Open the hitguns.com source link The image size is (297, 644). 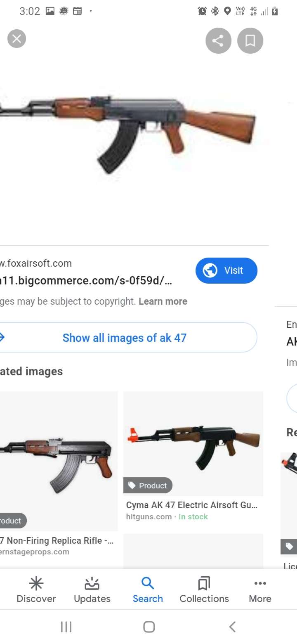pyautogui.click(x=149, y=517)
